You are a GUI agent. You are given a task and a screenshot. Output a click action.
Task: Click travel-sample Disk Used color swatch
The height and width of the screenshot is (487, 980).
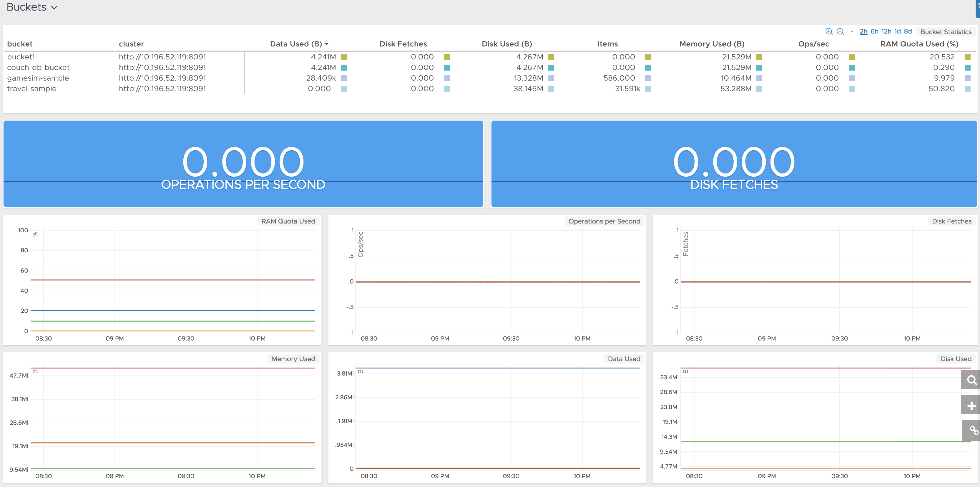551,89
